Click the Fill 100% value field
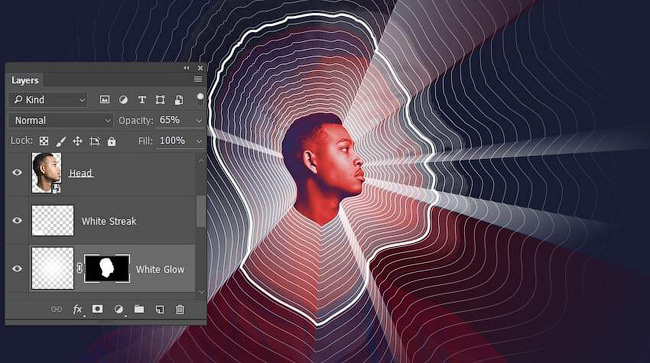 pyautogui.click(x=175, y=141)
